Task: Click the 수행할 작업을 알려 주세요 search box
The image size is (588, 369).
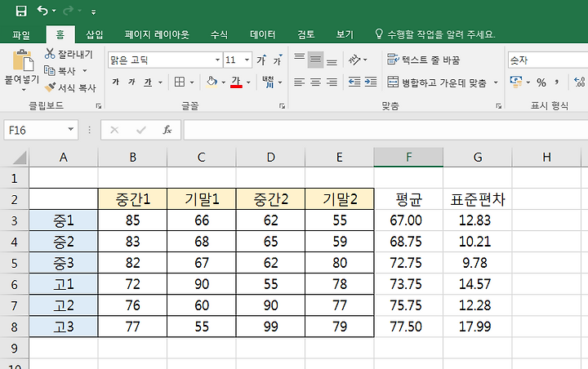Action: [435, 34]
